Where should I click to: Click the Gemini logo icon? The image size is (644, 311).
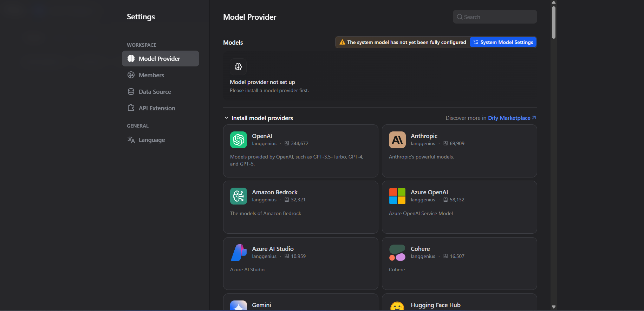pos(238,306)
